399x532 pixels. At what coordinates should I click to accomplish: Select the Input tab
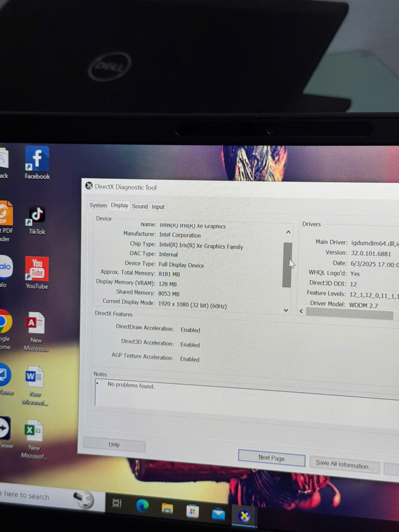158,207
